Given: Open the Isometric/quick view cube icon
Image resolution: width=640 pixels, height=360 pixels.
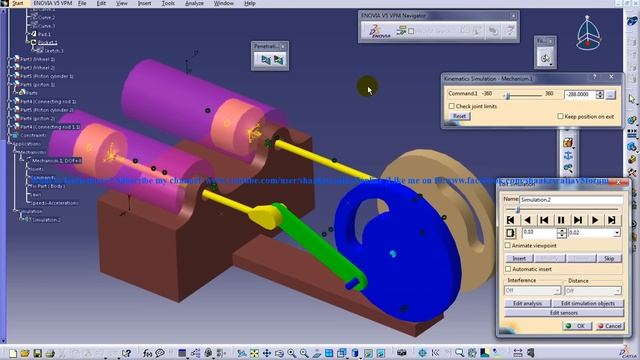Looking at the screenshot, I should 342,353.
